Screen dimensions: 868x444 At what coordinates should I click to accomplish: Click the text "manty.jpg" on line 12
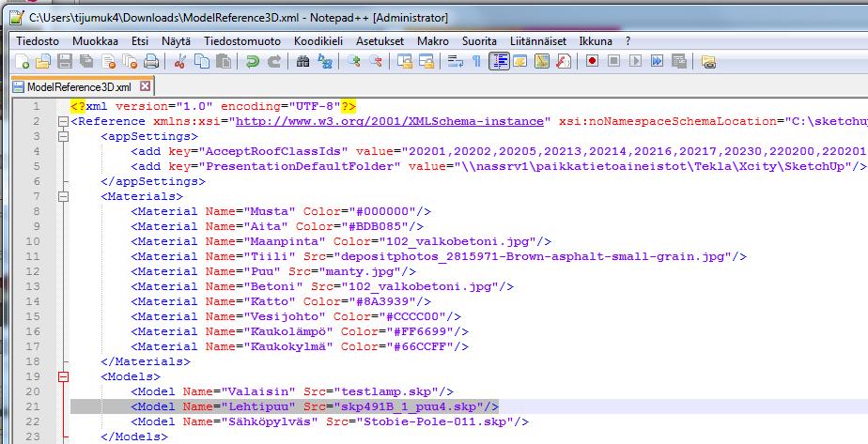click(x=360, y=272)
